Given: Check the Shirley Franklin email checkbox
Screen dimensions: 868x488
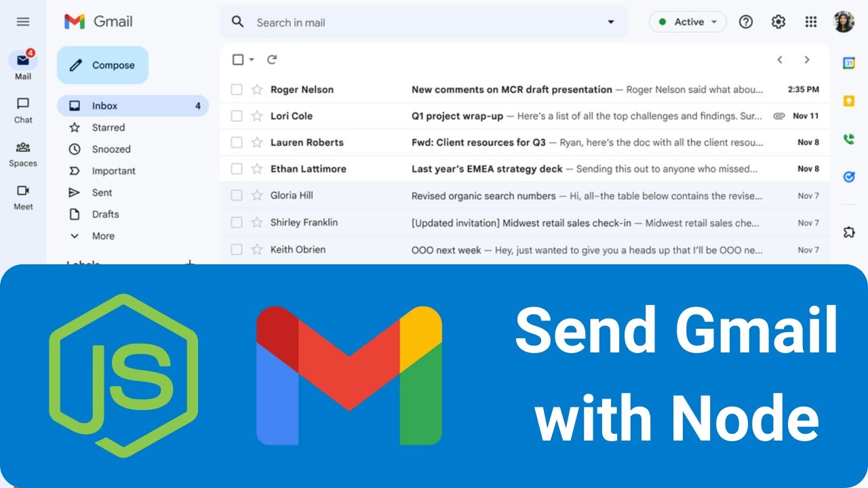Looking at the screenshot, I should point(237,222).
